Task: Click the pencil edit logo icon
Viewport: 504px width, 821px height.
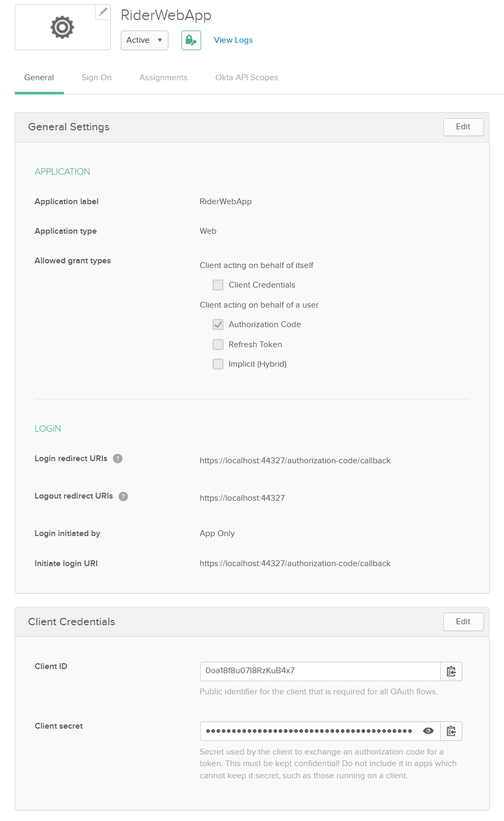Action: pyautogui.click(x=103, y=12)
